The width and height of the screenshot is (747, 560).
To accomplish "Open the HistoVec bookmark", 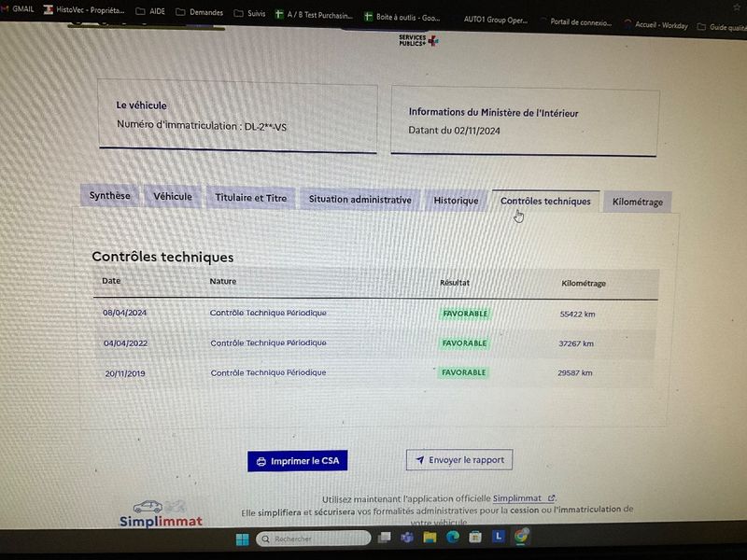I will [84, 9].
